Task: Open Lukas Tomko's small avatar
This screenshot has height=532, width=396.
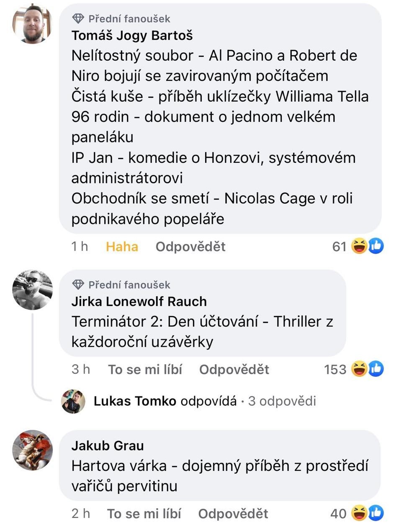Action: pyautogui.click(x=73, y=401)
